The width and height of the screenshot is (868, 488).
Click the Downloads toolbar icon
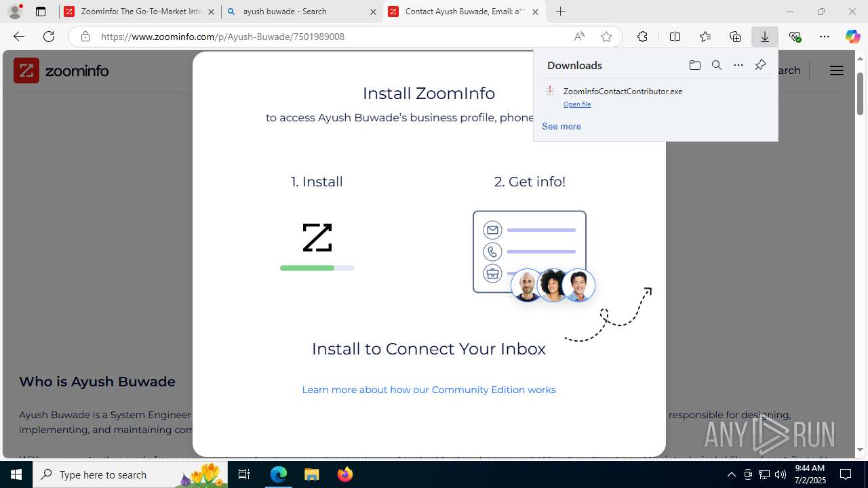pyautogui.click(x=765, y=37)
